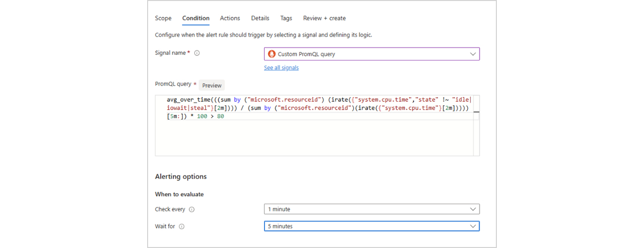Open the Check every 1 minute dropdown
The height and width of the screenshot is (248, 644).
(x=372, y=209)
